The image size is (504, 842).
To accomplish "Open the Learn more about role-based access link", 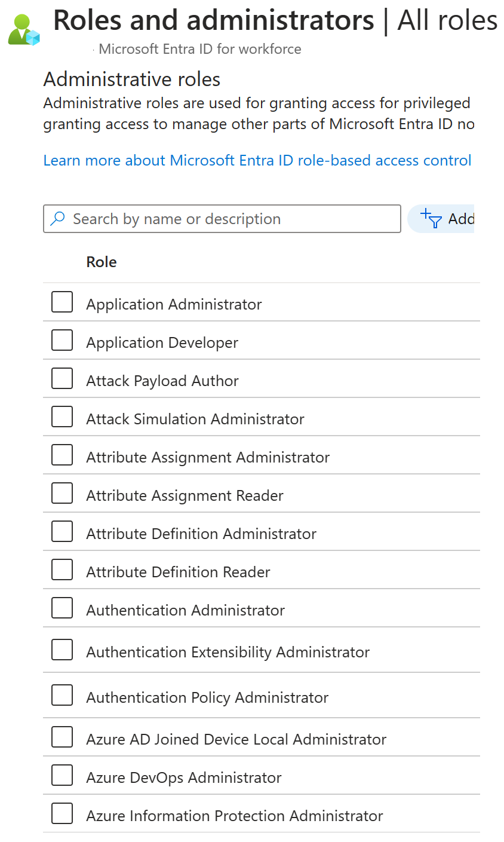I will click(x=257, y=160).
